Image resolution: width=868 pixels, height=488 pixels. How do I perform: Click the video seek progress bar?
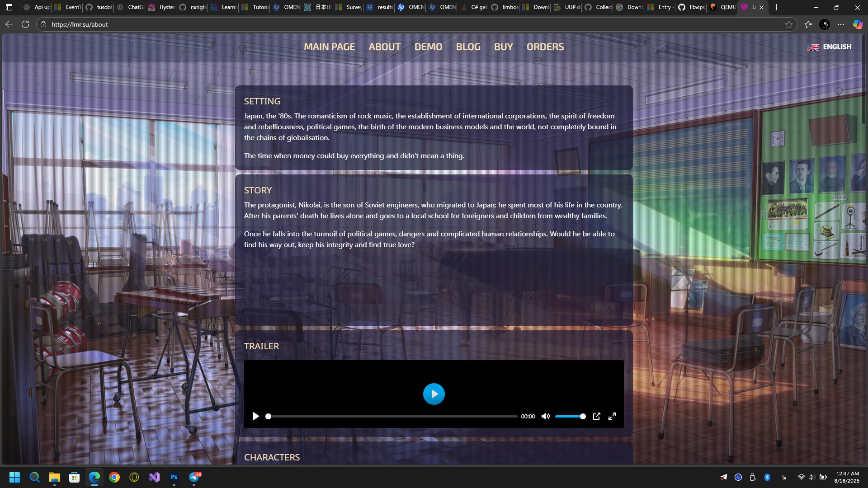pos(392,416)
